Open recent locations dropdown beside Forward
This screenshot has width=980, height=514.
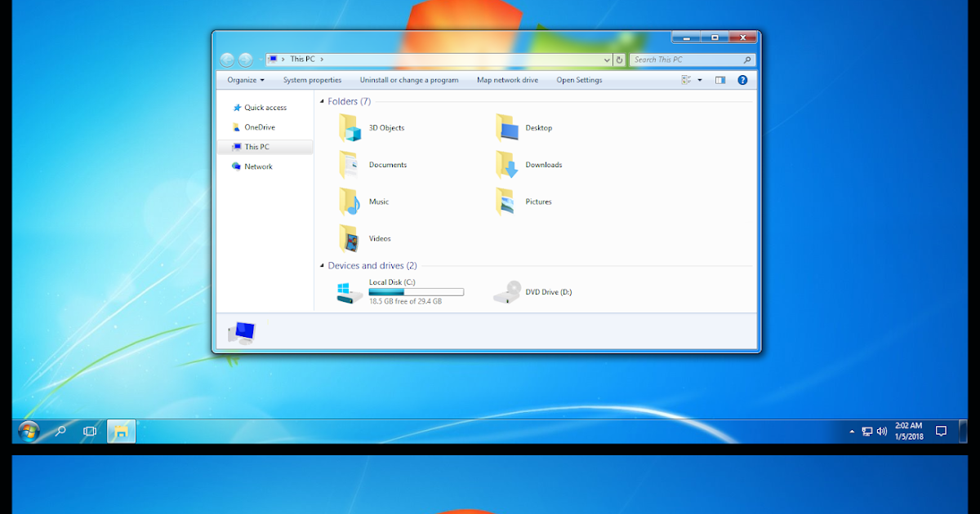click(261, 60)
